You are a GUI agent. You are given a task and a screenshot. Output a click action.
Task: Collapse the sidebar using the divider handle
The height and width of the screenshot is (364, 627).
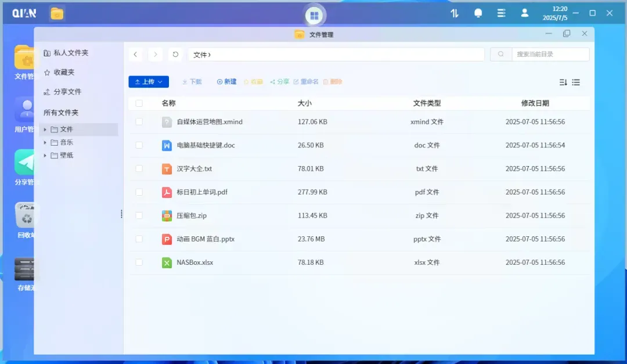pyautogui.click(x=121, y=214)
